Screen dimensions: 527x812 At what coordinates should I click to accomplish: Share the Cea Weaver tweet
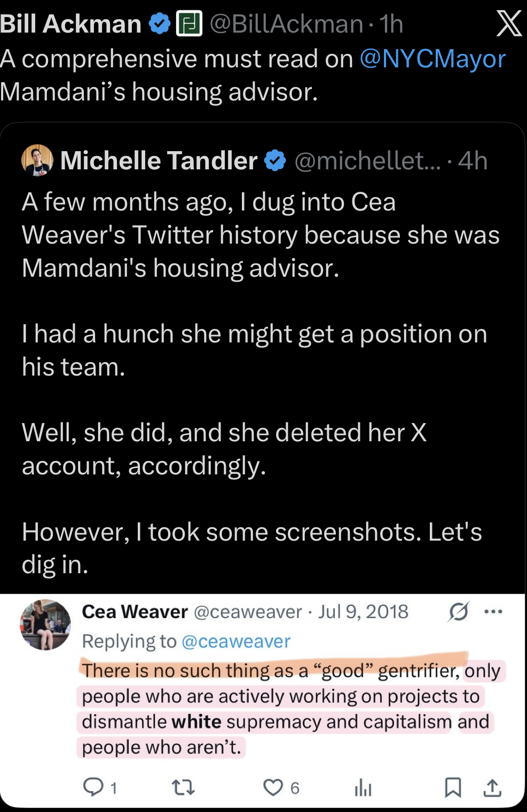492,787
